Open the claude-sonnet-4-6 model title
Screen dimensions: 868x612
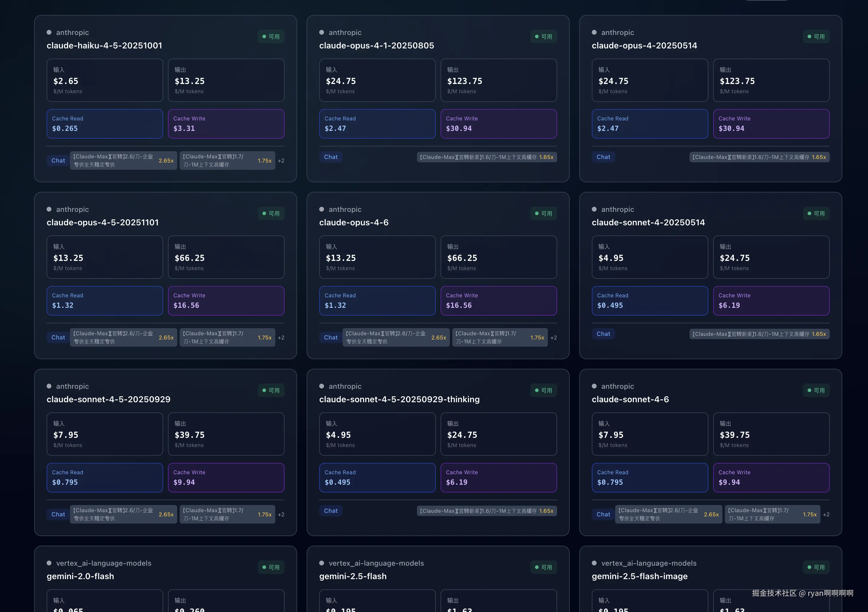pos(630,400)
